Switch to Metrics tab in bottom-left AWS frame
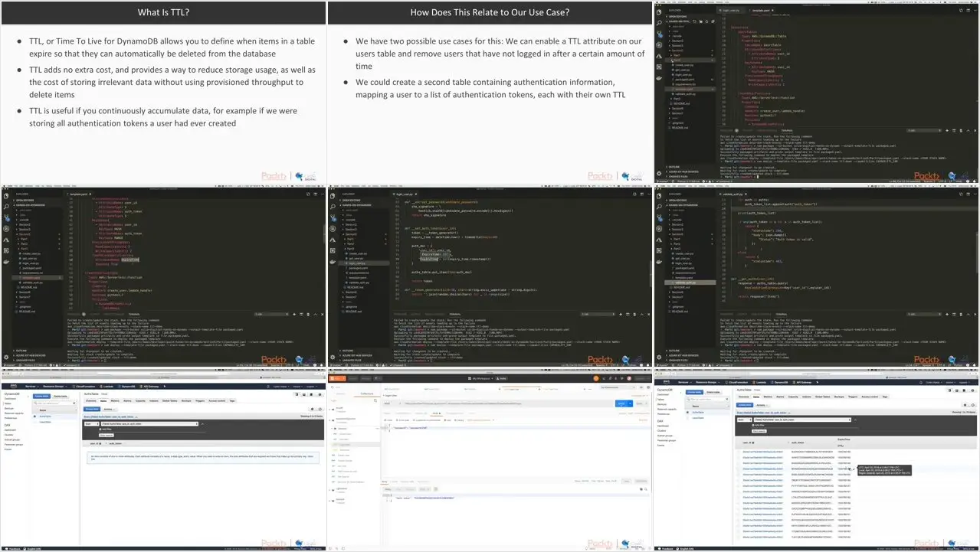 (114, 401)
